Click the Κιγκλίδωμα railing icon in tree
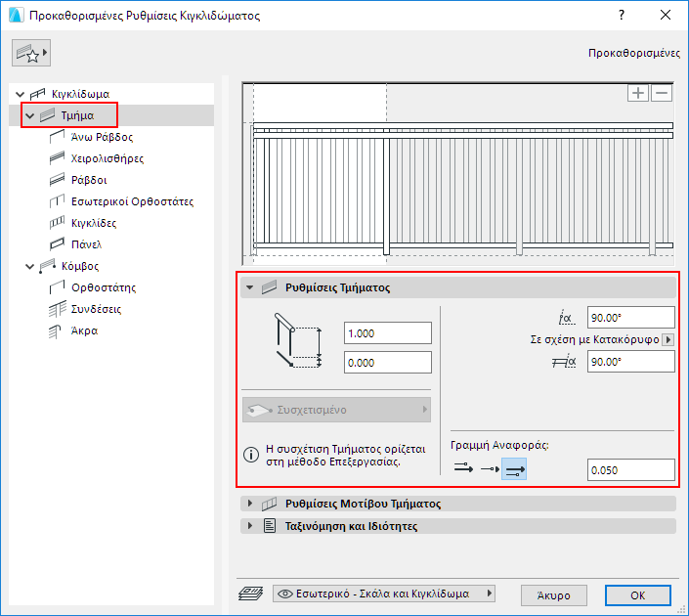This screenshot has height=616, width=689. click(38, 94)
